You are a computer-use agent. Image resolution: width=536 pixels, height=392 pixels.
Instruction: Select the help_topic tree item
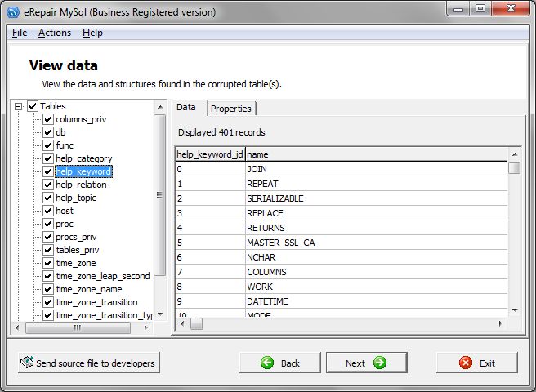[x=76, y=198]
